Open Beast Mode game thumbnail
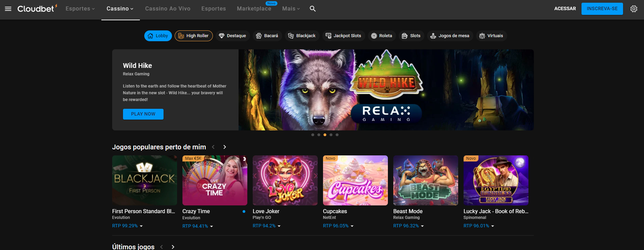The width and height of the screenshot is (644, 250). pyautogui.click(x=426, y=180)
